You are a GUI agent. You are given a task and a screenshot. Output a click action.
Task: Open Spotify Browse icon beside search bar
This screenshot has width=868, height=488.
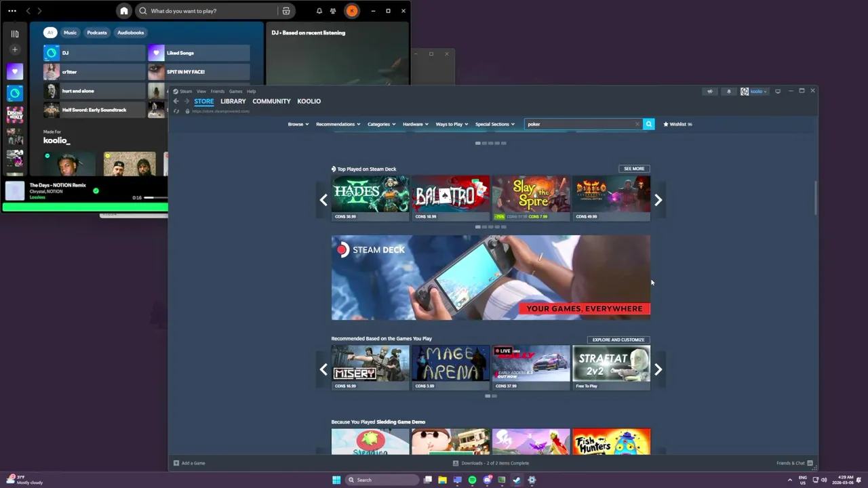[x=286, y=11]
